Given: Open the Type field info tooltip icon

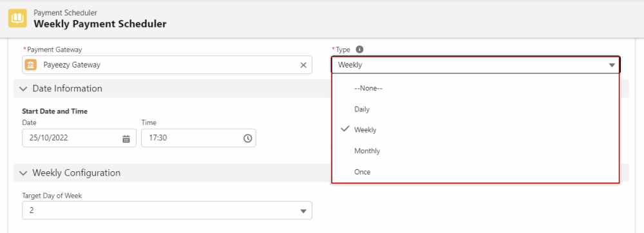Looking at the screenshot, I should point(359,49).
